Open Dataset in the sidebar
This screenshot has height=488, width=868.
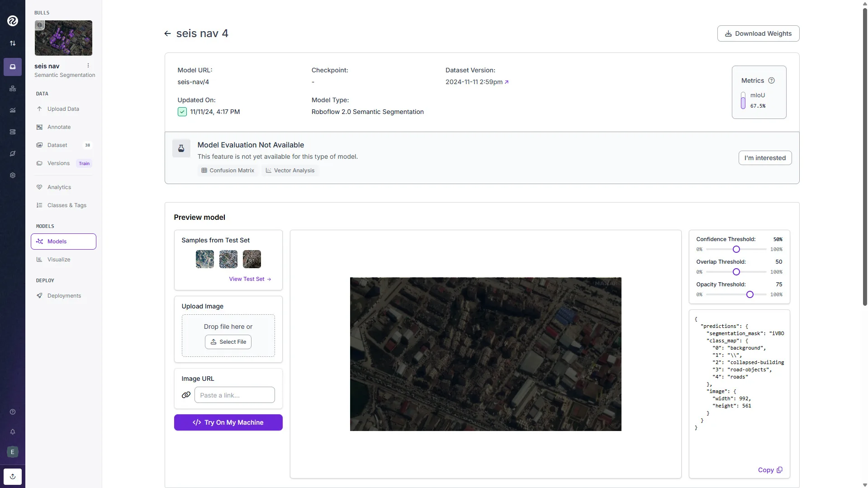click(63, 145)
